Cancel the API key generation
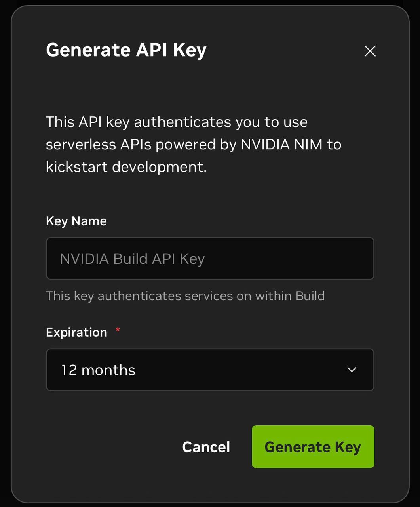Image resolution: width=420 pixels, height=507 pixels. pos(206,447)
